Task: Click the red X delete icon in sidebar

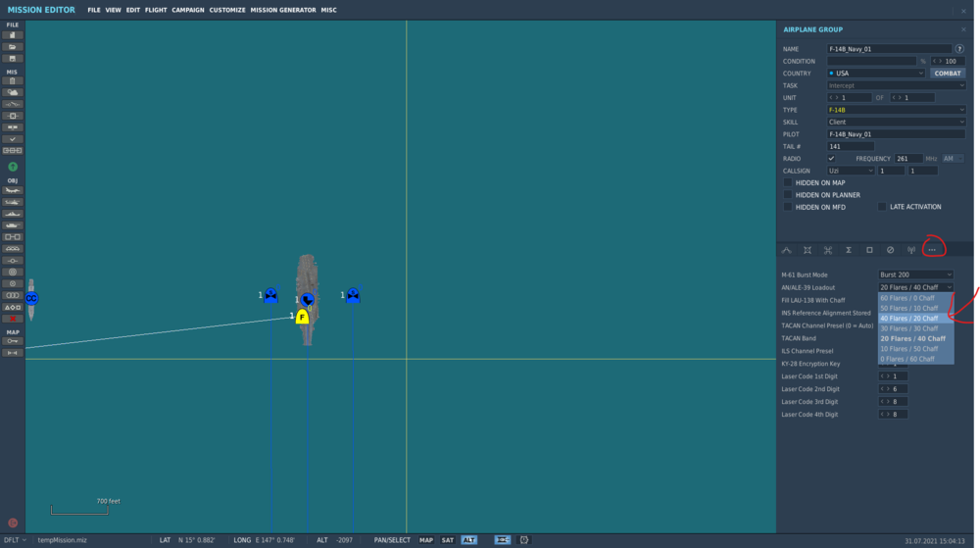Action: coord(13,319)
